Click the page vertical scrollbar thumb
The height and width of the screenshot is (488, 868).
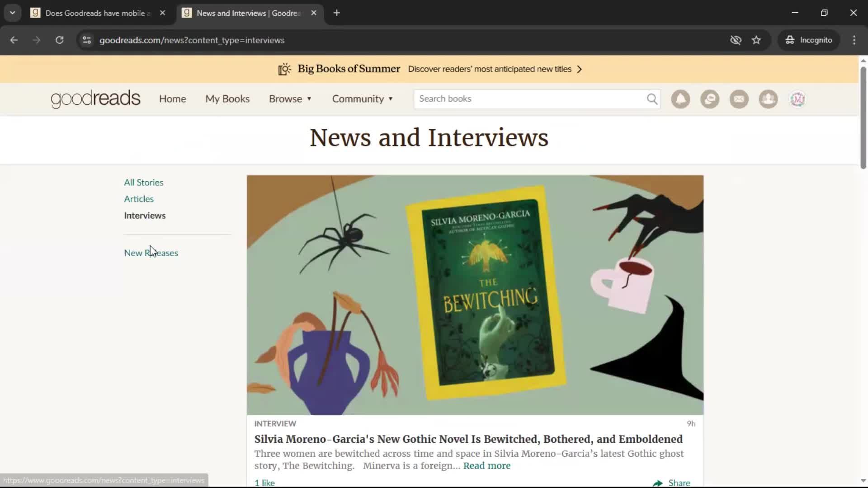click(863, 117)
